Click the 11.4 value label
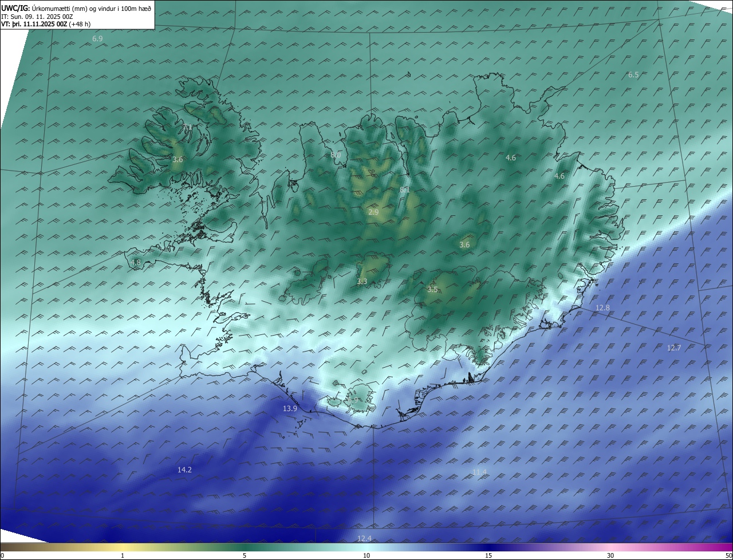The height and width of the screenshot is (560, 733). pos(479,472)
